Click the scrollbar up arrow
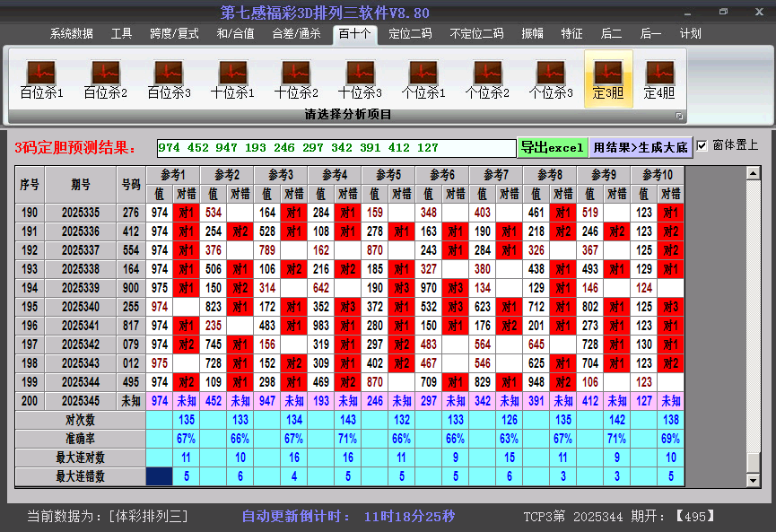The height and width of the screenshot is (532, 776). [x=754, y=173]
